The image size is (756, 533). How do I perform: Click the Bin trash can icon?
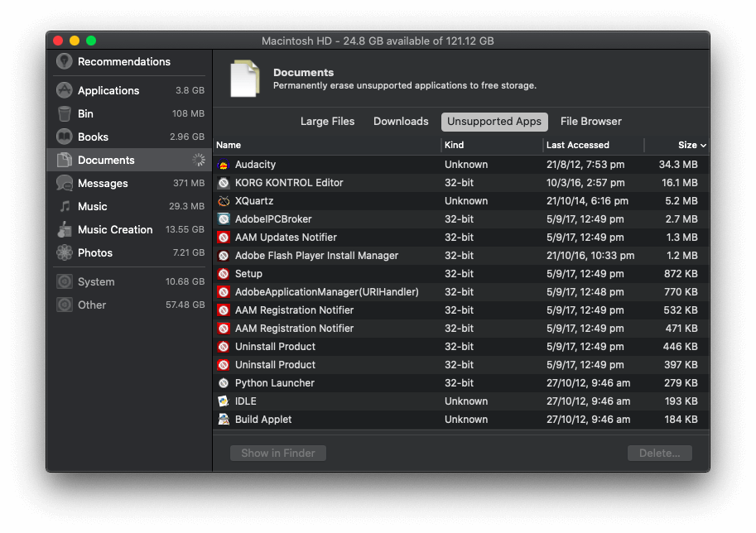[64, 113]
